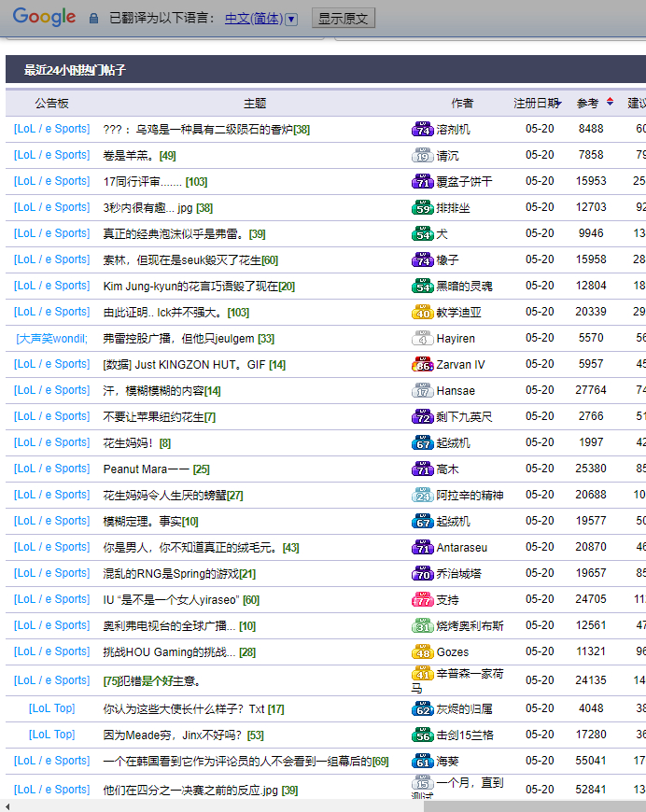
Task: Click level 4 badge beside Hayiren
Action: (x=422, y=338)
